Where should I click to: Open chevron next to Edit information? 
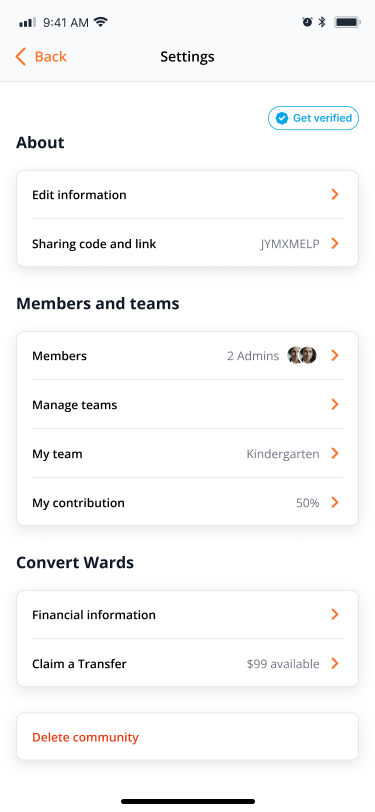(335, 195)
